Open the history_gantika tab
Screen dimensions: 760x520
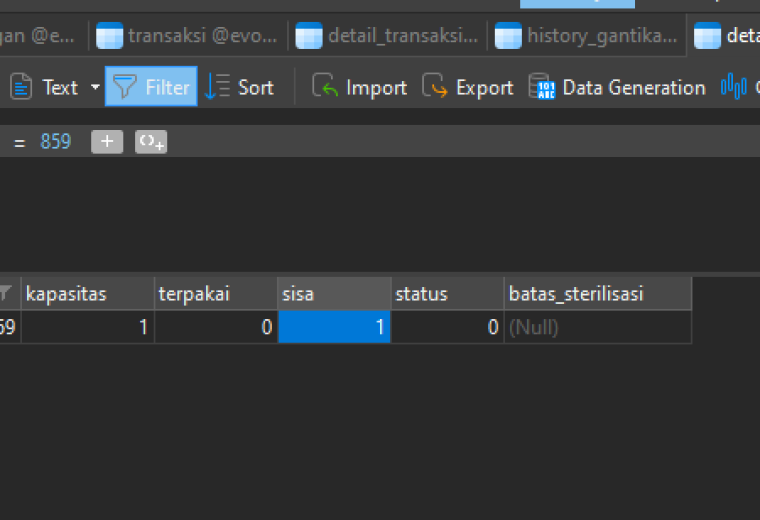[586, 35]
